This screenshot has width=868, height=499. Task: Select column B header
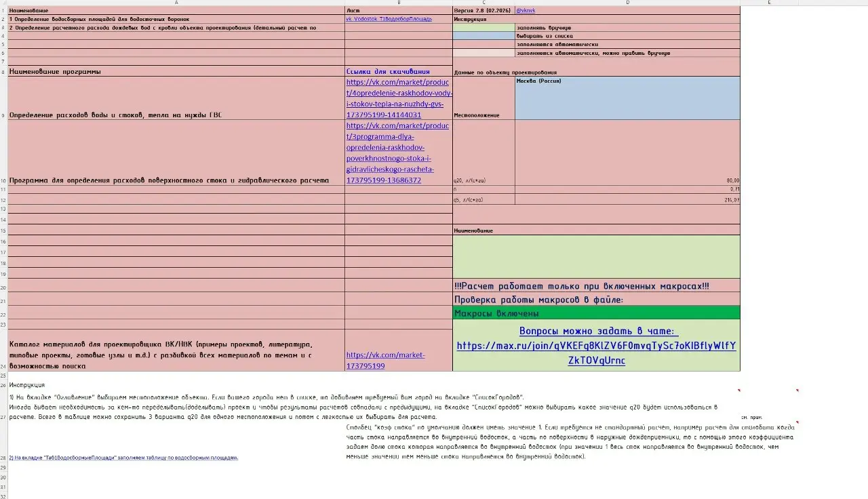pyautogui.click(x=399, y=3)
